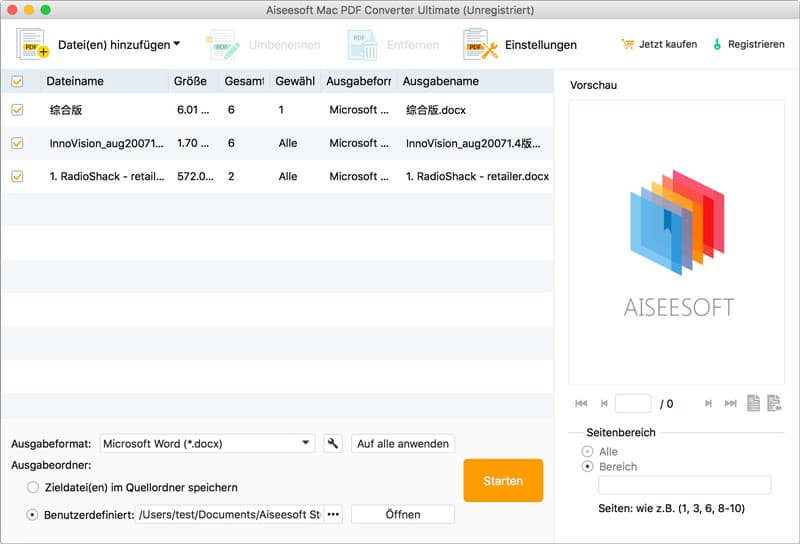800x544 pixels.
Task: Click the Aiseesoft preview thumbnail
Action: tap(677, 242)
